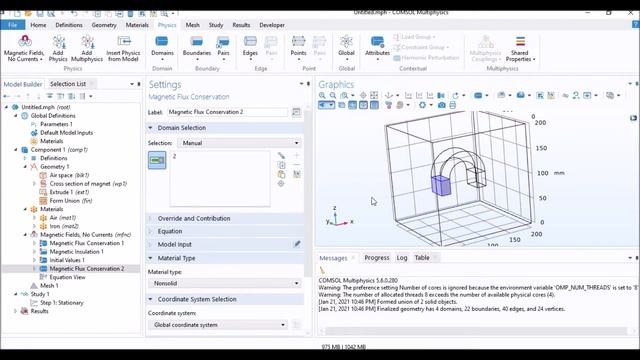Click the Global physics ribbon icon
Viewport: 640px width, 360px height.
click(x=346, y=48)
